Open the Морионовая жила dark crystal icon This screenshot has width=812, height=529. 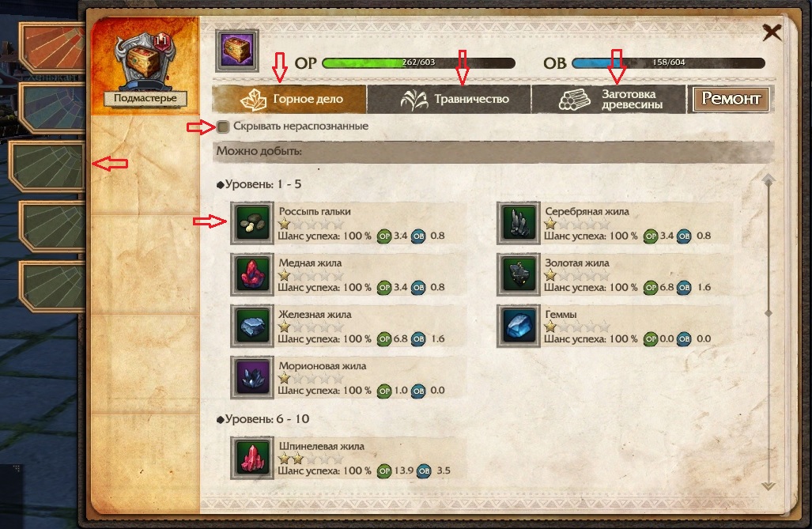point(252,378)
